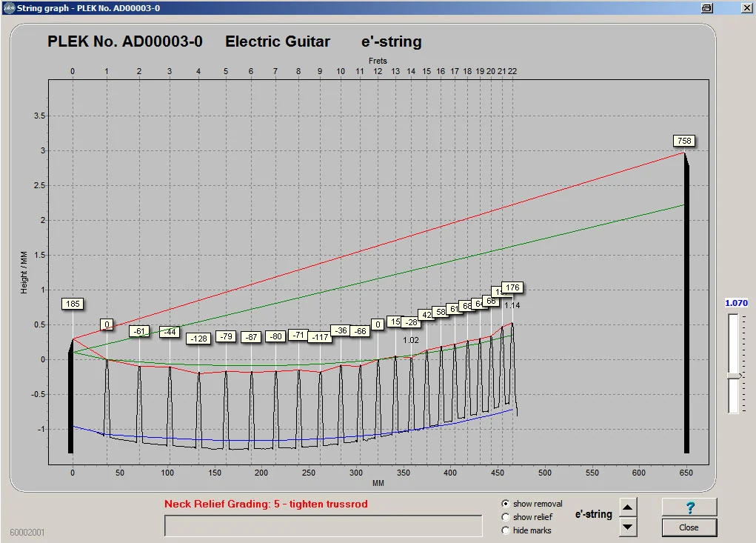Viewport: 756px width, 543px height.
Task: Click the Close button
Action: point(689,527)
